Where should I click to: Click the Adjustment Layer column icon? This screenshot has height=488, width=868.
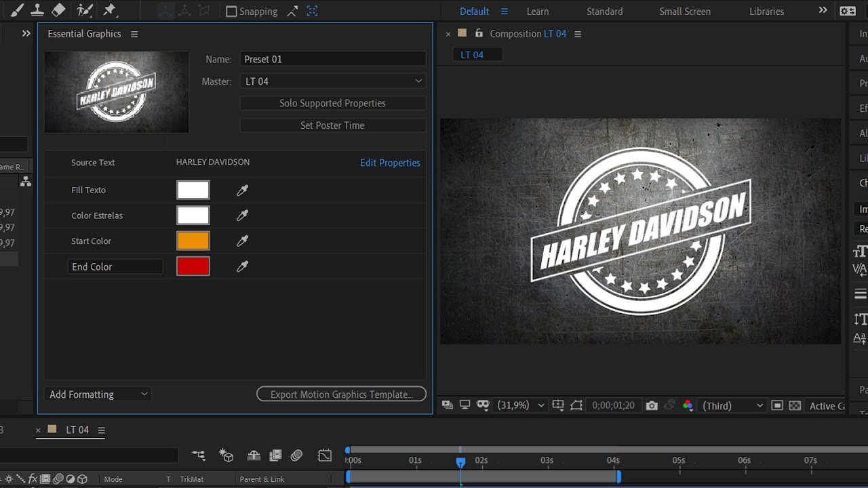(70, 479)
